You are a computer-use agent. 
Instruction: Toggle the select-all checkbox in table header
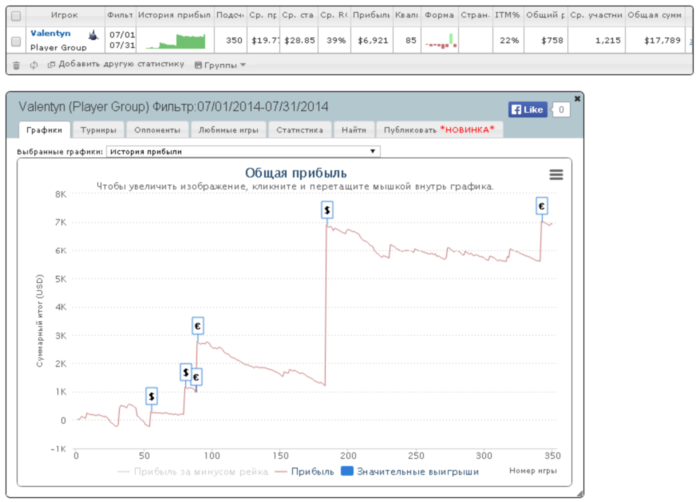point(16,16)
